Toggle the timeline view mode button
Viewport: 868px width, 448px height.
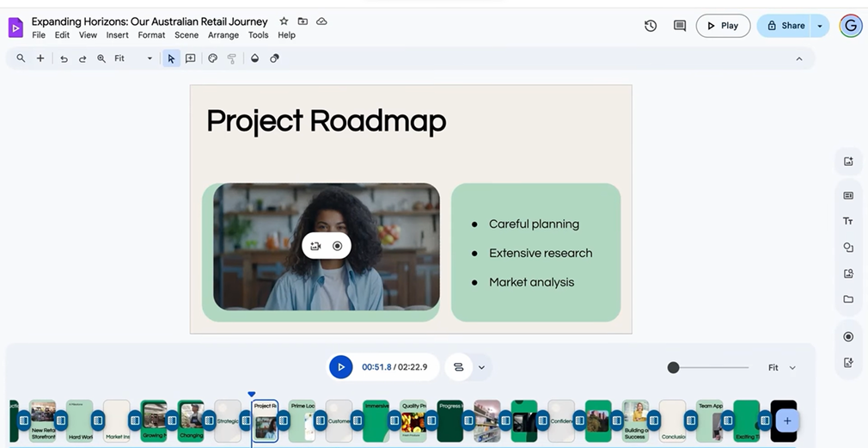458,367
